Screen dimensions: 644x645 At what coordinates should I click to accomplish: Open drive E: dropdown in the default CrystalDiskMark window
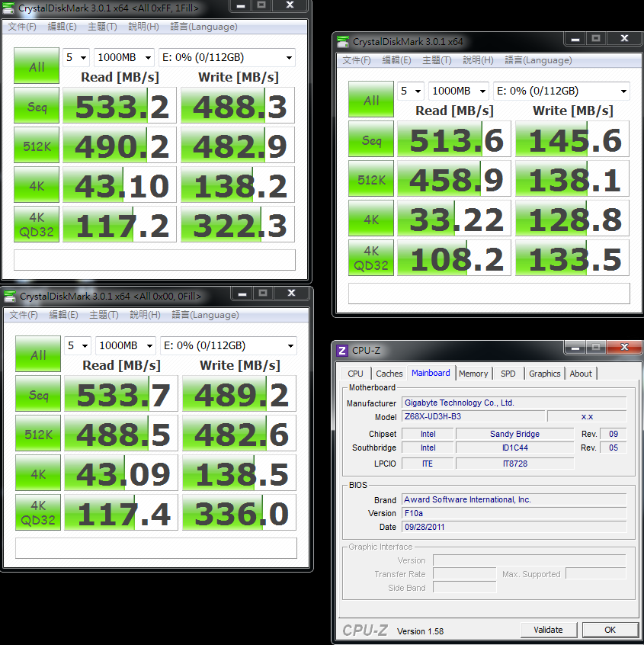(562, 91)
